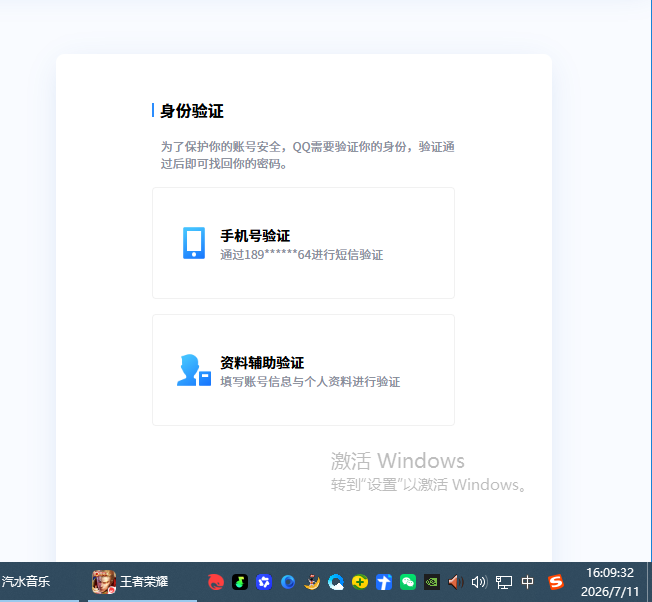Open the NVIDIA tray icon
The width and height of the screenshot is (652, 602).
tap(432, 582)
